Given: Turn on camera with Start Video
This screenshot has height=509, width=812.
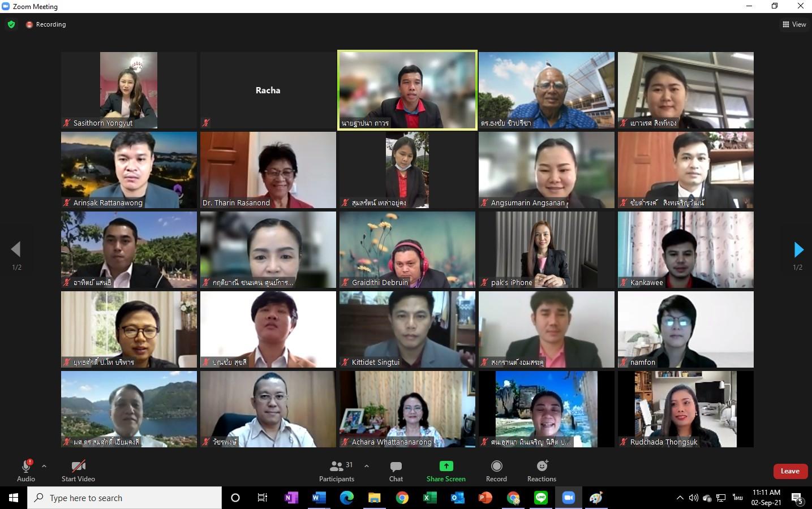Looking at the screenshot, I should 78,471.
